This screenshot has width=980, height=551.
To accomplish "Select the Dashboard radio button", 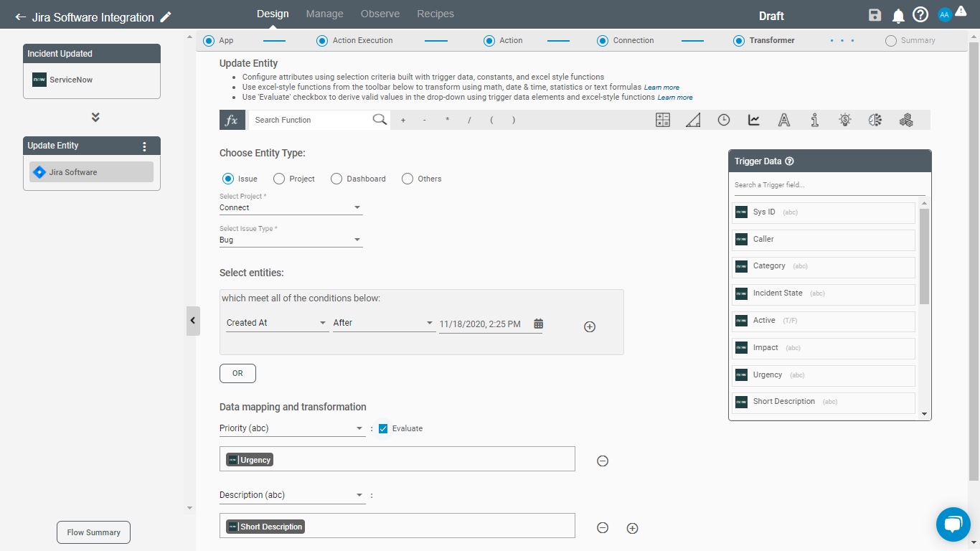I will coord(336,179).
